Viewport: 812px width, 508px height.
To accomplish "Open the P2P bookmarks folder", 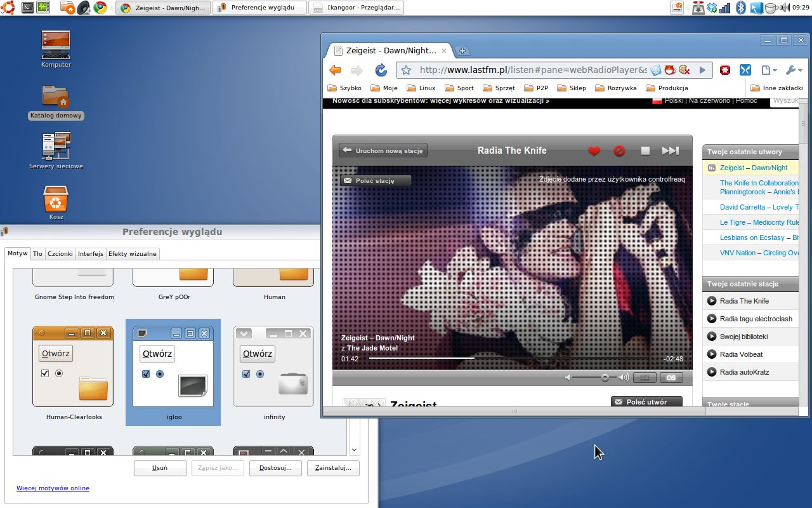I will [536, 88].
